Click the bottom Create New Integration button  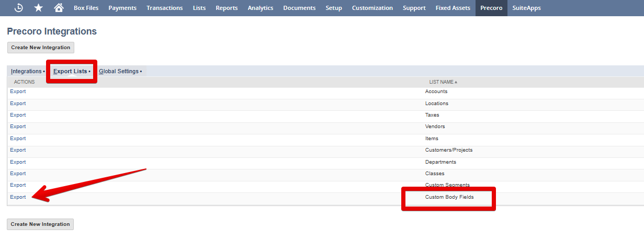pos(40,224)
